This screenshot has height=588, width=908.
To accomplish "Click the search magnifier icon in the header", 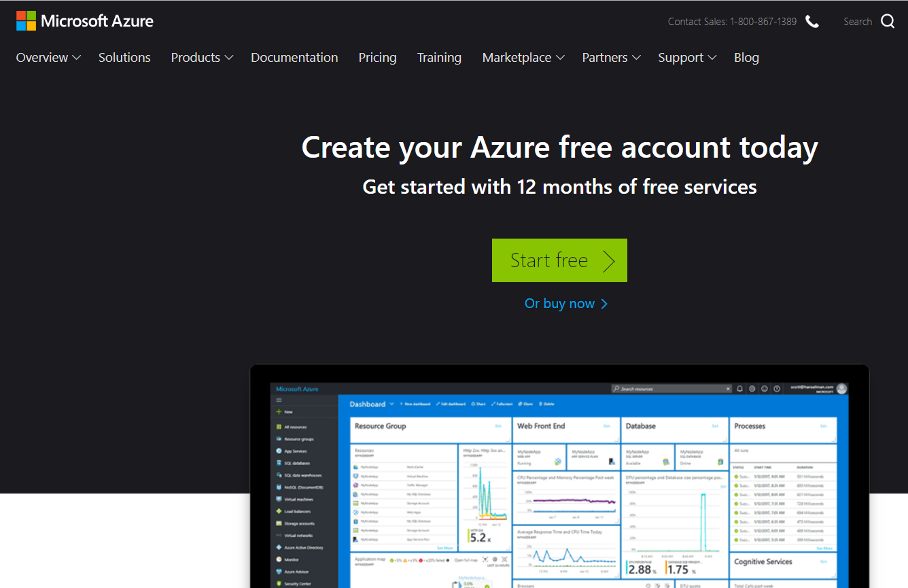I will (x=888, y=21).
